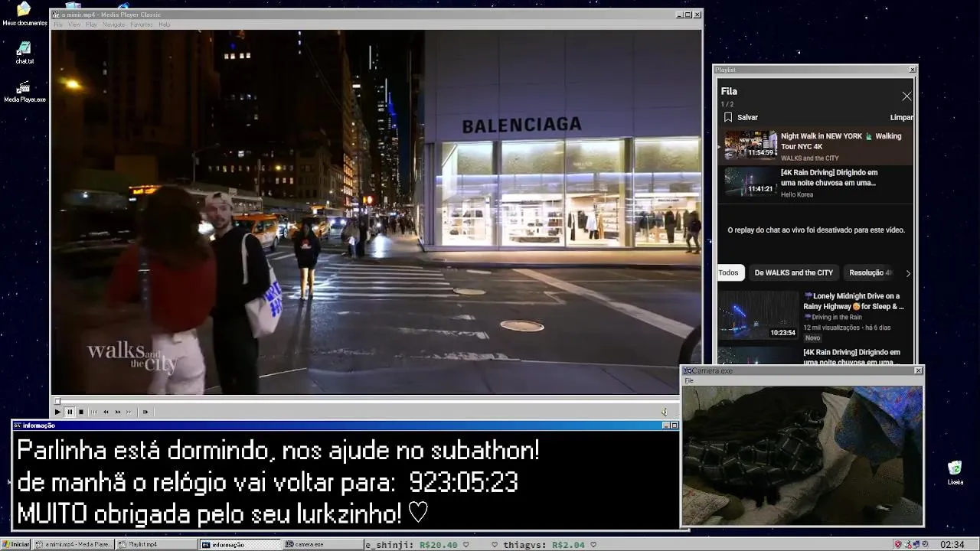
Task: Switch to informação taskbar item
Action: tap(240, 544)
